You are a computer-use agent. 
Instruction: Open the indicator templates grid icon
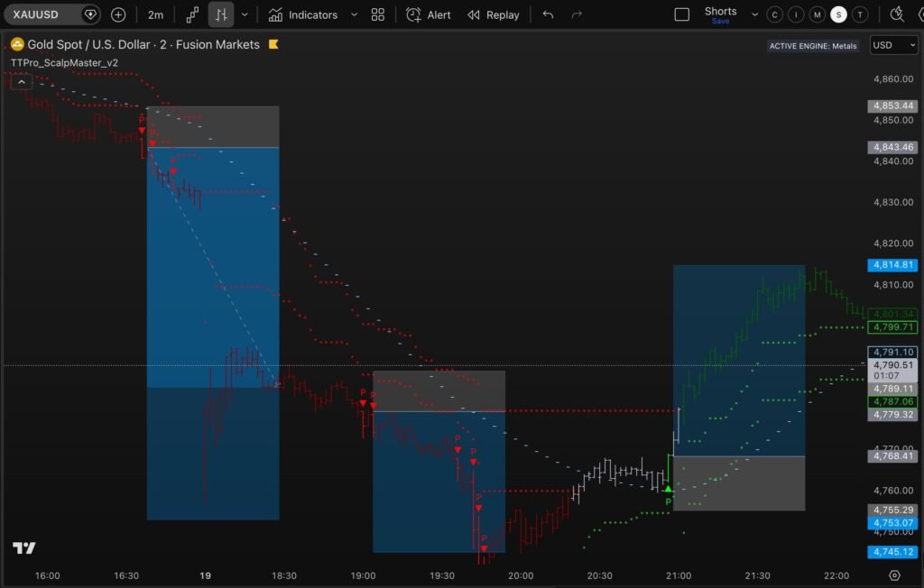[378, 14]
